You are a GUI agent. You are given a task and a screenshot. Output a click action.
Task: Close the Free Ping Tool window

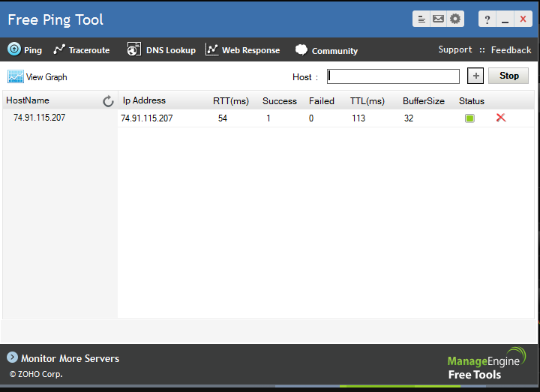pos(523,19)
